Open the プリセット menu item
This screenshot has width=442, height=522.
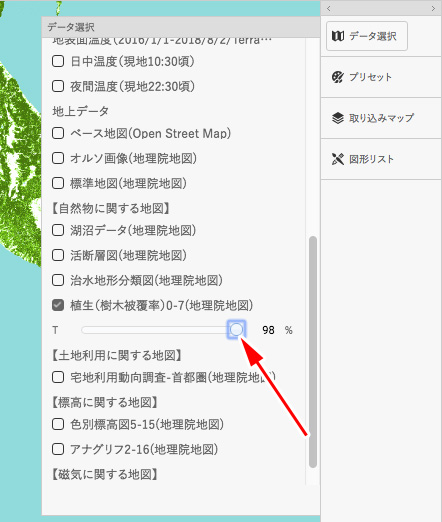coord(381,77)
